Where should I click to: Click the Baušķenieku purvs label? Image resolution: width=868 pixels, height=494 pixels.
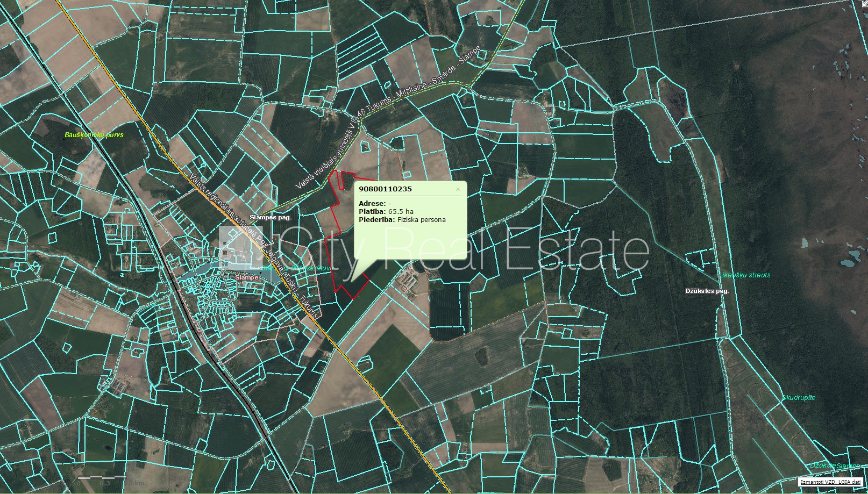pyautogui.click(x=94, y=135)
